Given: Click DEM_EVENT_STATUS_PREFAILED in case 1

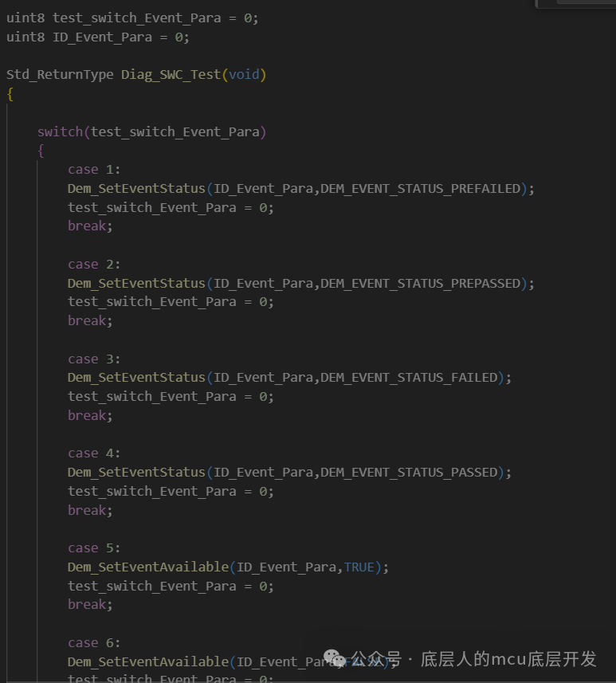Looking at the screenshot, I should click(x=420, y=189).
